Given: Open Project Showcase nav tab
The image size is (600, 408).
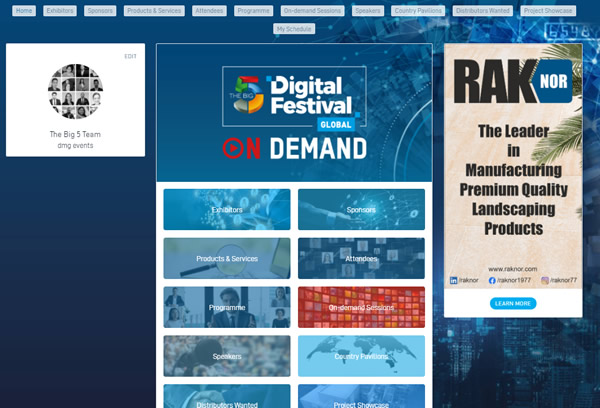Looking at the screenshot, I should pos(548,11).
